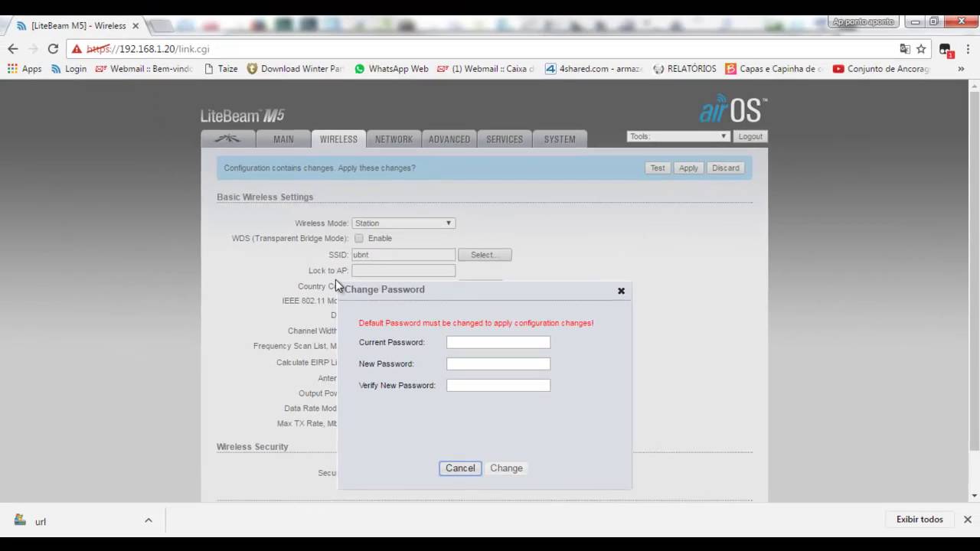Go back with the browser back arrow
The width and height of the screenshot is (980, 551).
click(x=13, y=48)
